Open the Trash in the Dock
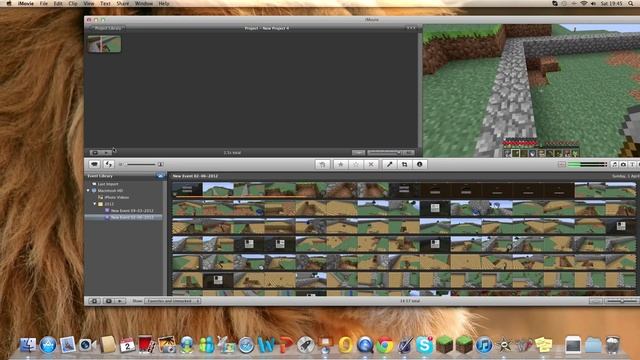640x360 pixels. [x=613, y=345]
